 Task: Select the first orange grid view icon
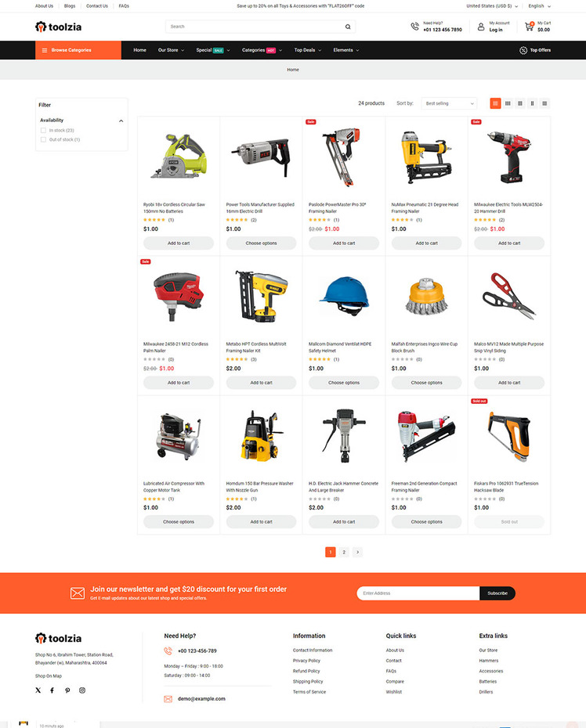click(x=495, y=103)
